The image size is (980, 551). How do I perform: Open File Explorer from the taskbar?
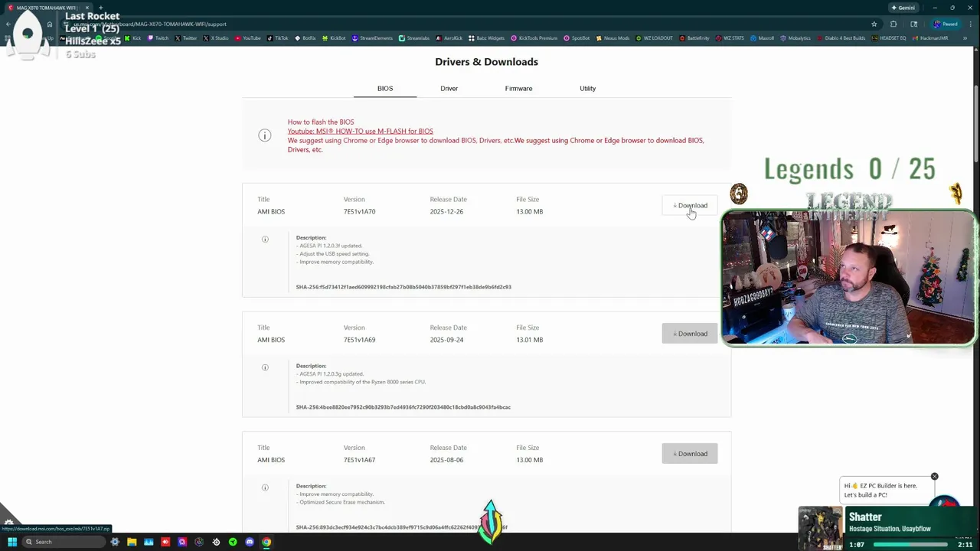132,542
